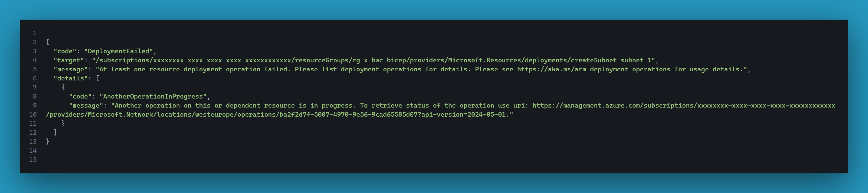Click the aka.ms/arm-deployment-operations URL

coord(593,69)
